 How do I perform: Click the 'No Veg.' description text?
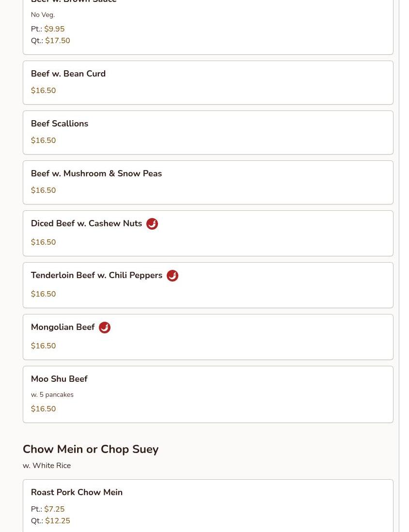(x=43, y=15)
